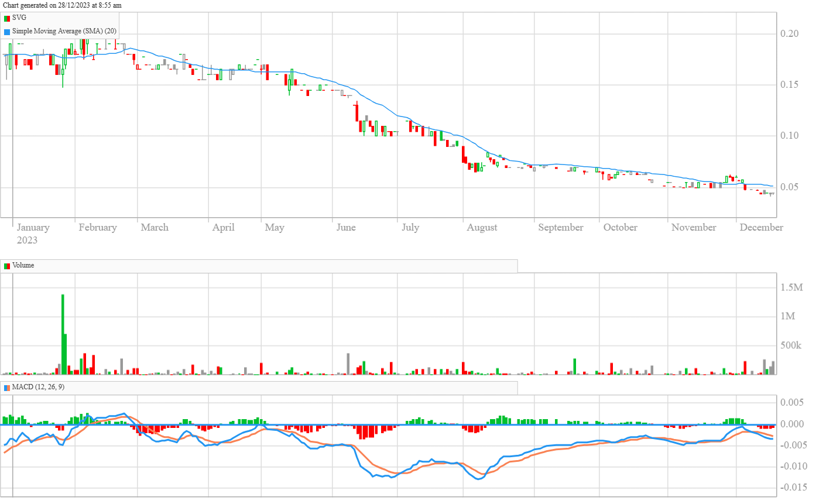826x504 pixels.
Task: Click the June month label
Action: point(345,227)
